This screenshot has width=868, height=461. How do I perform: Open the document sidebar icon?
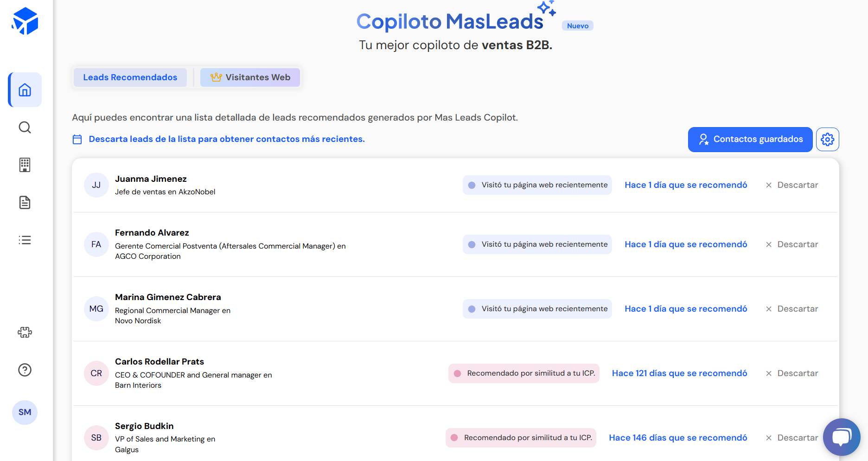pyautogui.click(x=25, y=203)
